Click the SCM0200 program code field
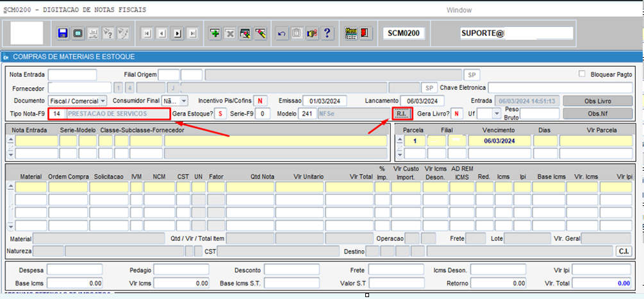Screen dimensions: 644x299 [x=404, y=34]
